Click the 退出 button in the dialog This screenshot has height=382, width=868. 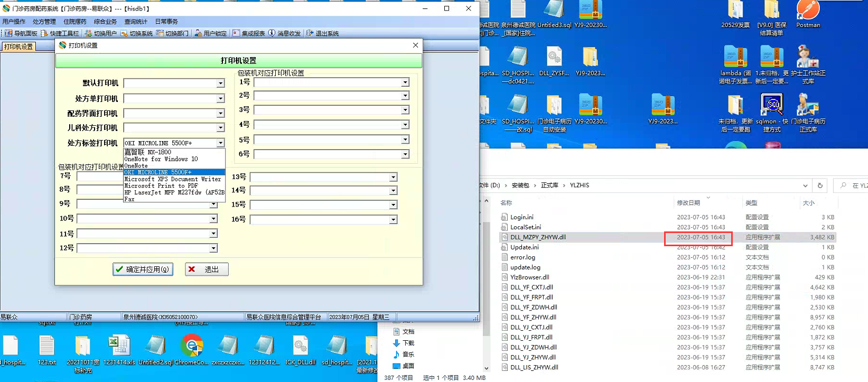(207, 269)
